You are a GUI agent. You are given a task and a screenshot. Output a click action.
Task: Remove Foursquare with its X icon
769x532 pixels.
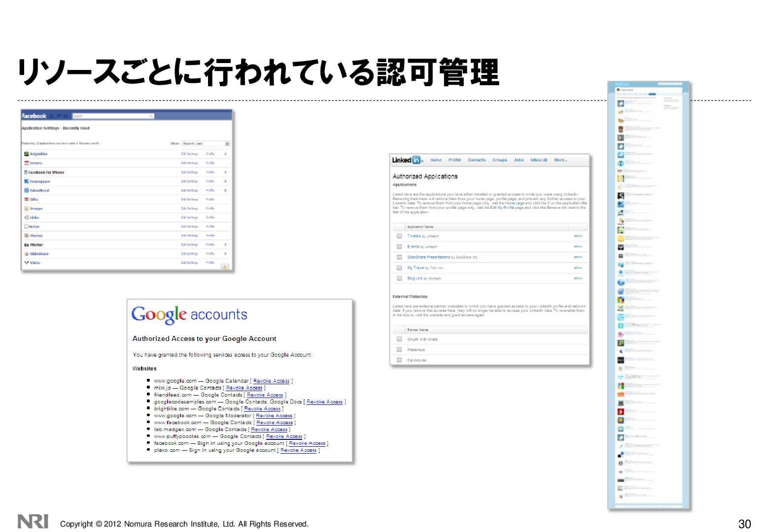tap(225, 181)
